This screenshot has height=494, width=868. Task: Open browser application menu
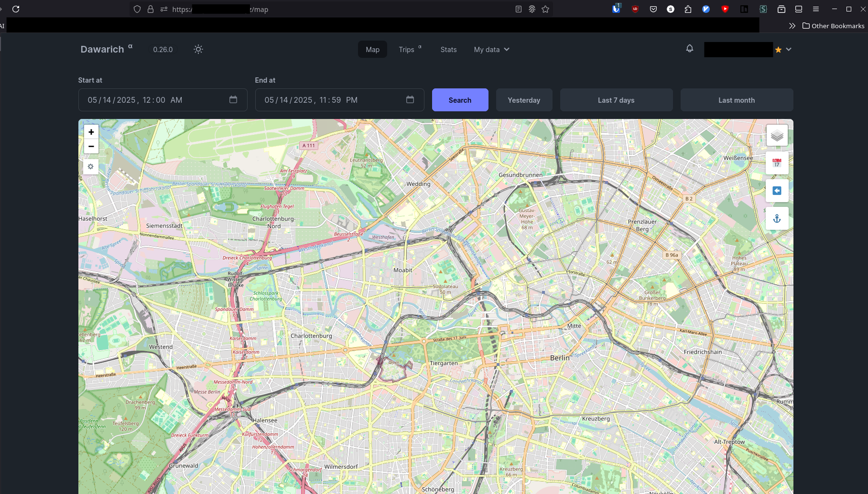816,9
